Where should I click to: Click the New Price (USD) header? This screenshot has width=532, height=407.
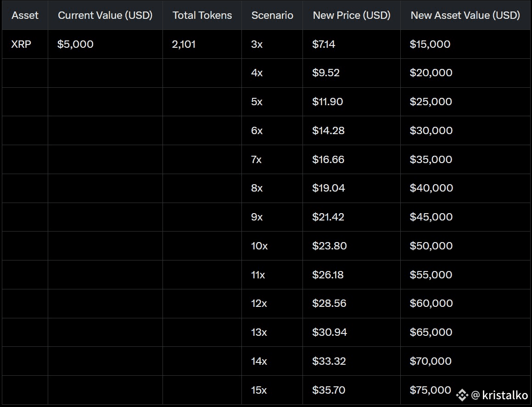pyautogui.click(x=352, y=15)
